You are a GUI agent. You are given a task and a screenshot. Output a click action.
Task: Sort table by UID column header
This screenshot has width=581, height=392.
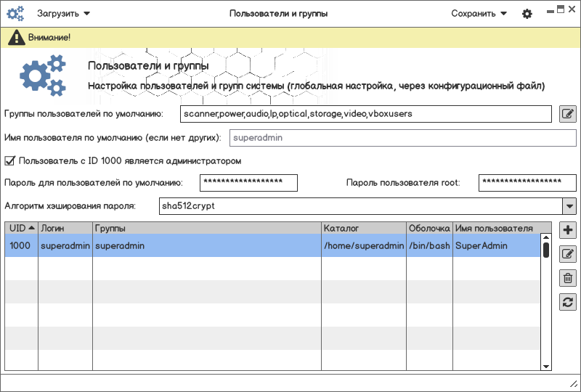[21, 228]
